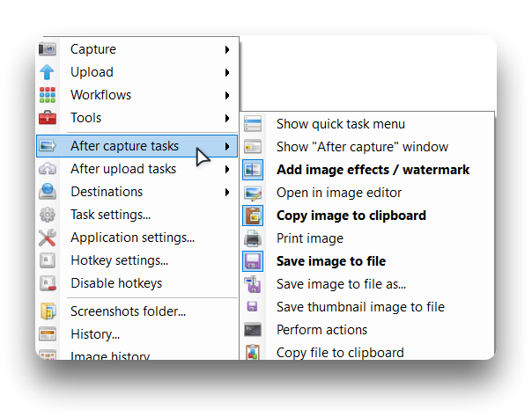This screenshot has width=532, height=417.
Task: Choose Open in image editor
Action: tap(338, 193)
